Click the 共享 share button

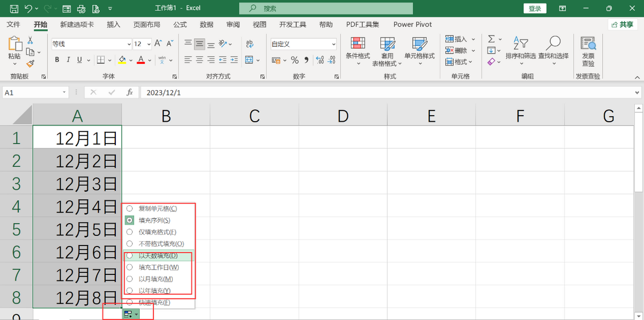[x=622, y=25]
